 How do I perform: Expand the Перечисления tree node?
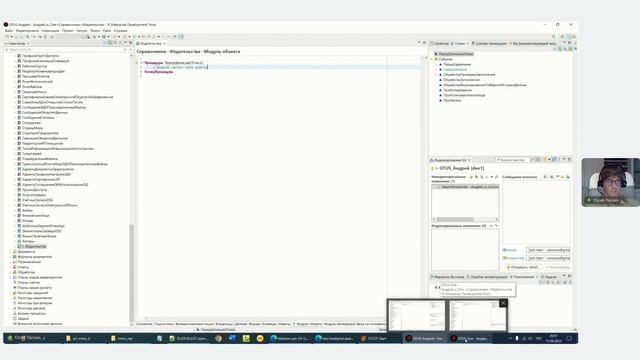pos(10,262)
